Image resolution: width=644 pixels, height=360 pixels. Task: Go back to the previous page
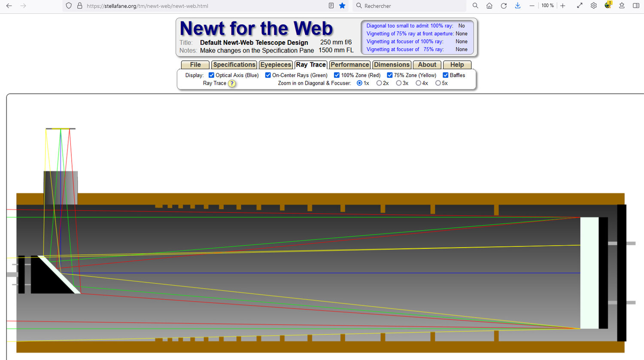[9, 6]
